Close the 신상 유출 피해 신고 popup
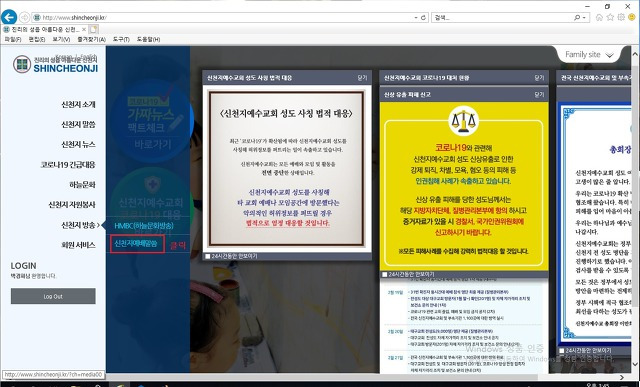The height and width of the screenshot is (387, 640). click(539, 94)
